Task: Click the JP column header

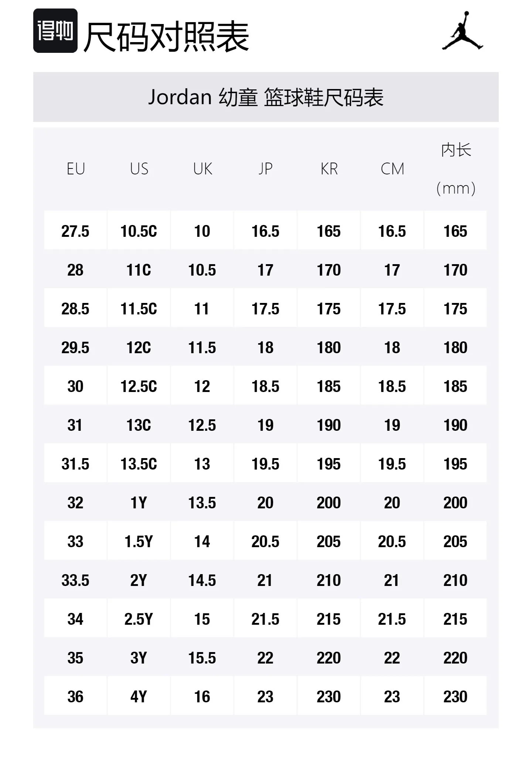Action: (265, 169)
